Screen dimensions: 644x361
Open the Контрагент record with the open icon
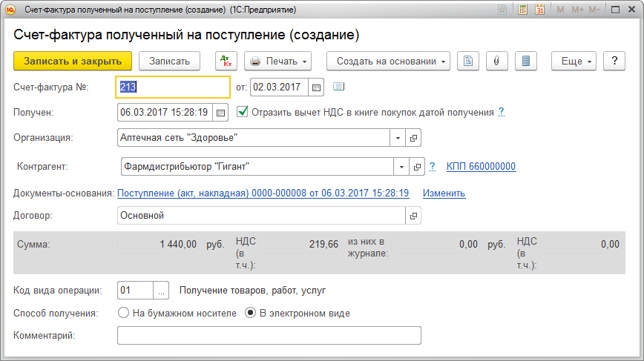(x=417, y=167)
